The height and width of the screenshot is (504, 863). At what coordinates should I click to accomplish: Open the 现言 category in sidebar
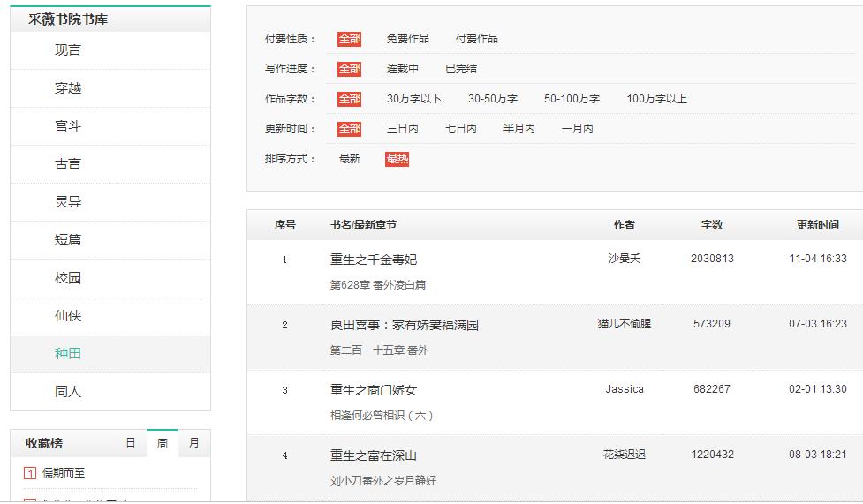(x=68, y=50)
